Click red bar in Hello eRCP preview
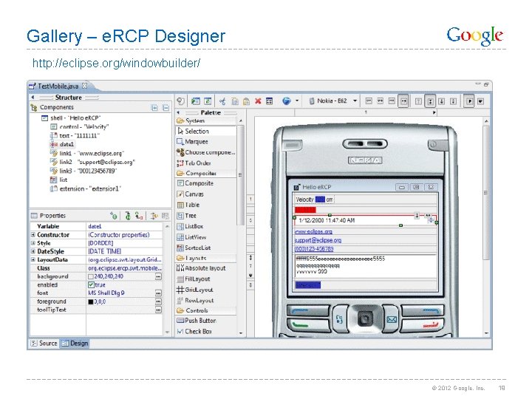Viewport: 532px width, 399px height. click(305, 210)
